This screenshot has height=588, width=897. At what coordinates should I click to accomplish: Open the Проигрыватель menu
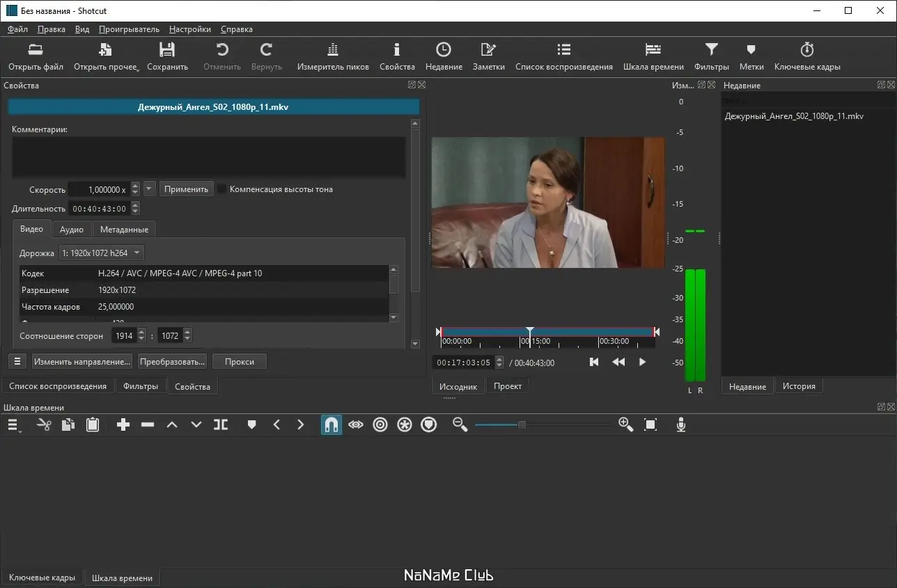point(129,29)
